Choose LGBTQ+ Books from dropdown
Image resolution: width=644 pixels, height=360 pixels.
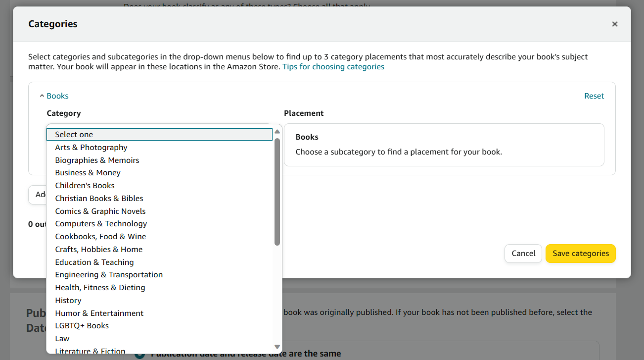point(82,326)
